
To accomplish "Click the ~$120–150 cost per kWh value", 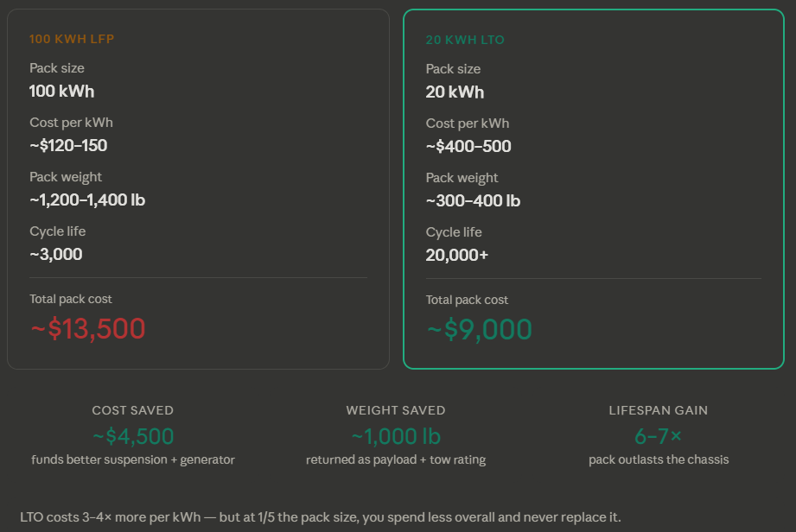I will 68,145.
